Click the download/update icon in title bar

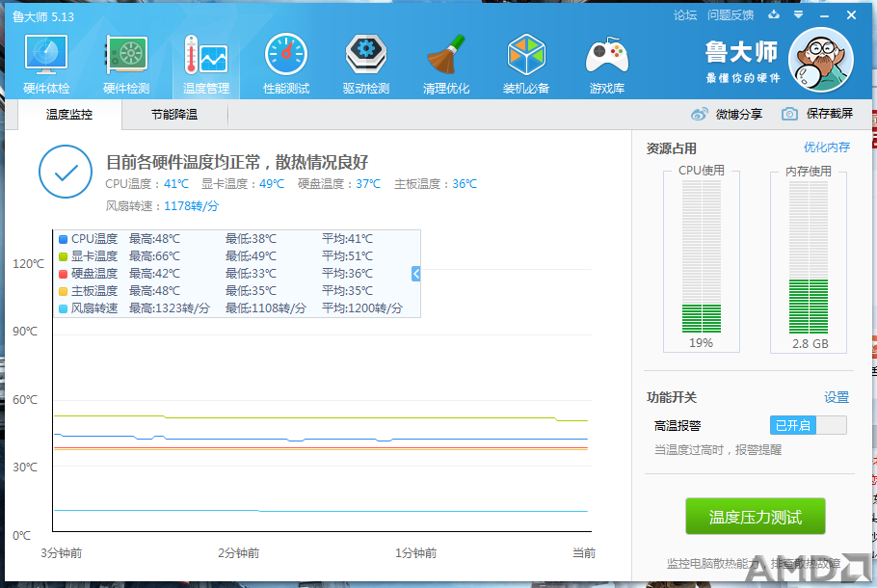[x=774, y=14]
